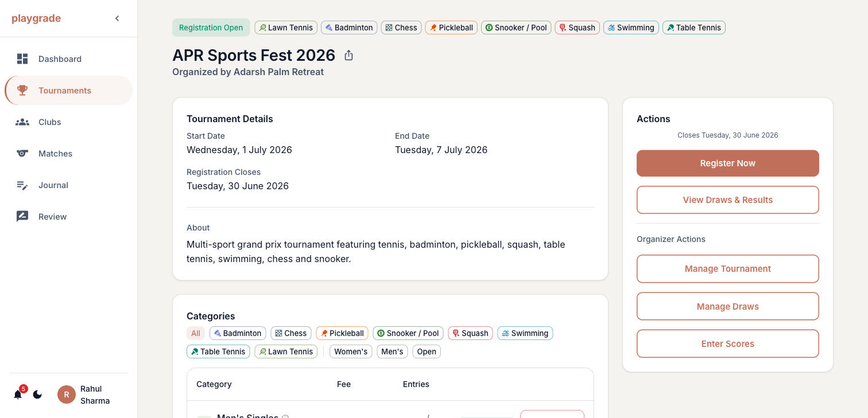Image resolution: width=868 pixels, height=418 pixels.
Task: Click the start date Wednesday, 1 July 2026
Action: [239, 150]
